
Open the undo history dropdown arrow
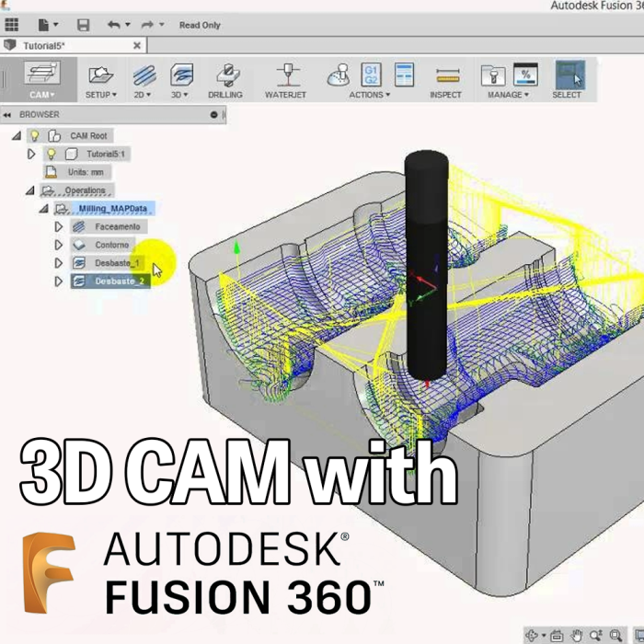tap(128, 25)
